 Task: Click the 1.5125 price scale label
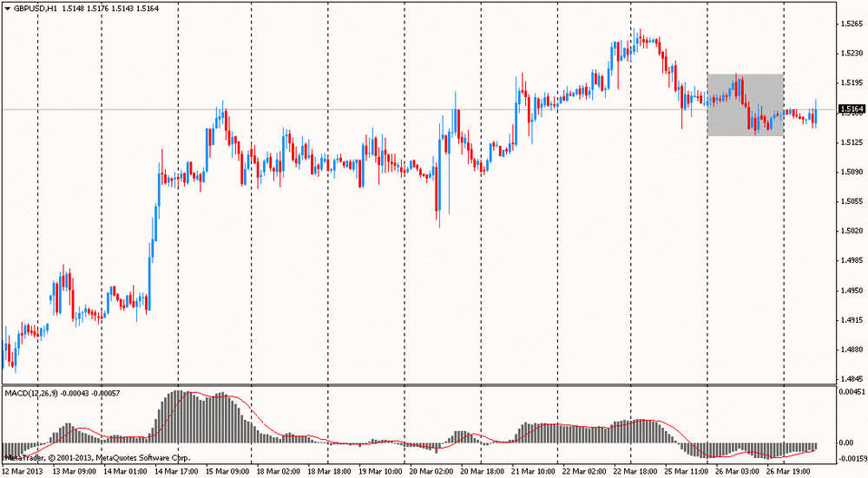pyautogui.click(x=852, y=142)
